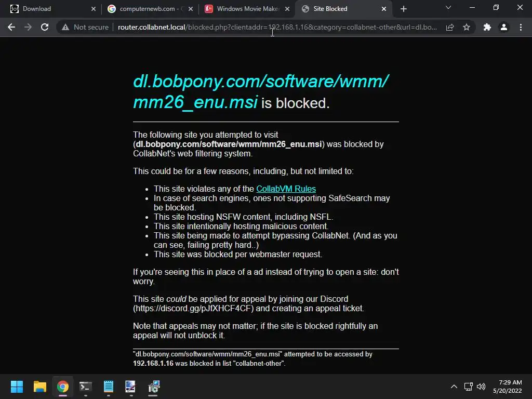Open the CollabVM Rules link

(286, 189)
